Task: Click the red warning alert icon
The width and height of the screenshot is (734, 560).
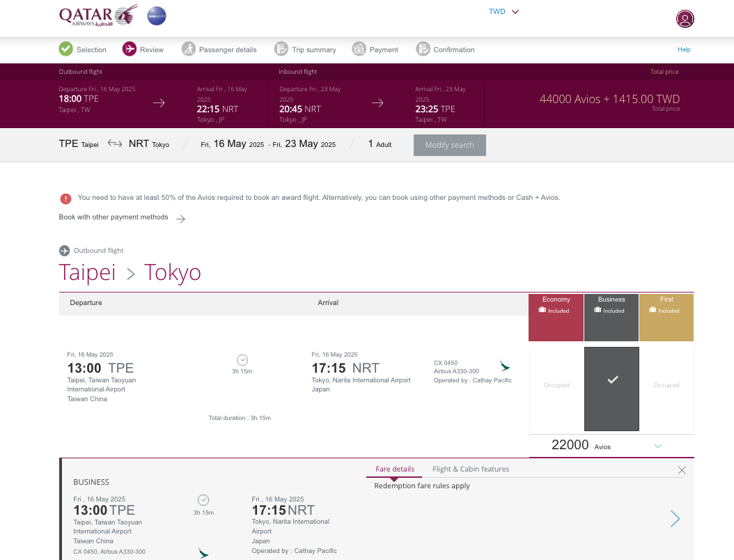Action: coord(65,199)
